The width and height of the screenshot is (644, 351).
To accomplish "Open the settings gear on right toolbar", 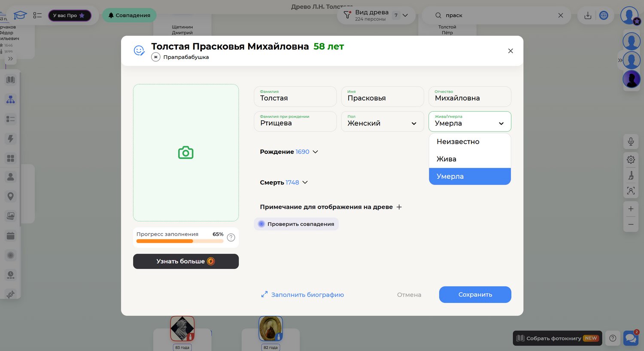I will pos(631,160).
